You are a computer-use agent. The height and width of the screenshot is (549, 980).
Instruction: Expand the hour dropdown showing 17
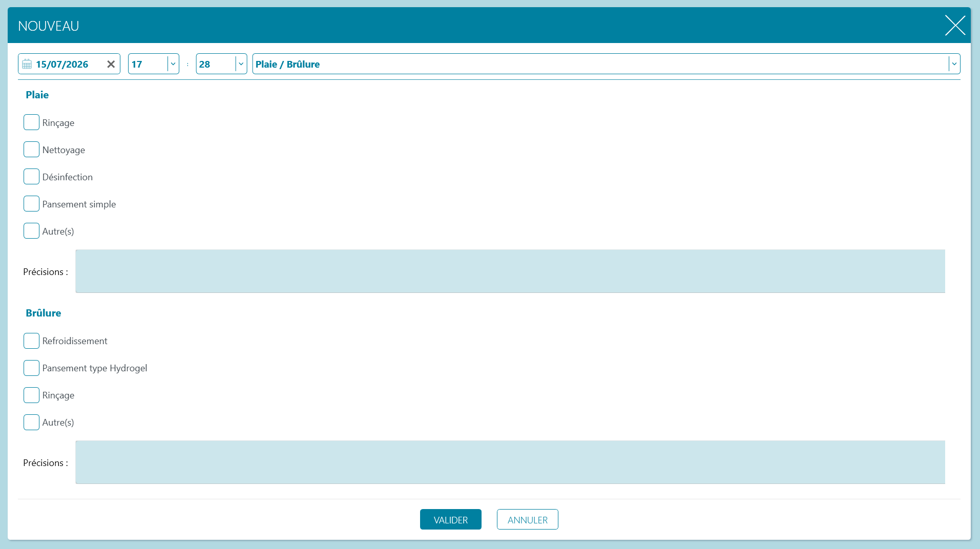173,64
